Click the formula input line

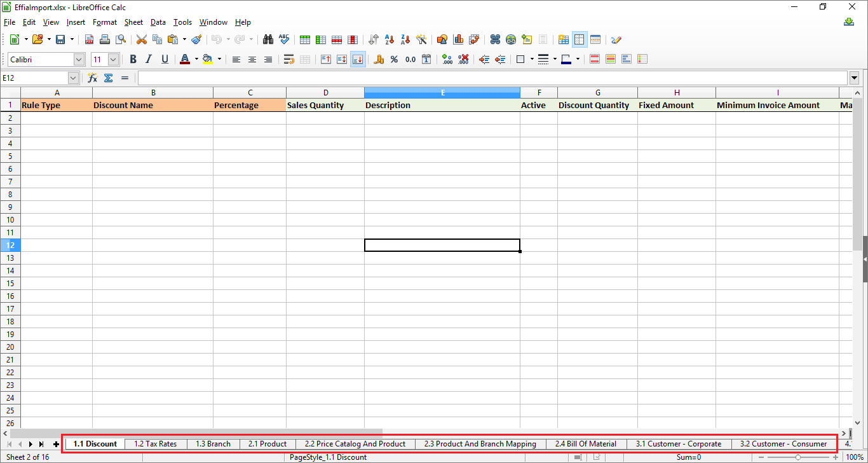[x=492, y=78]
